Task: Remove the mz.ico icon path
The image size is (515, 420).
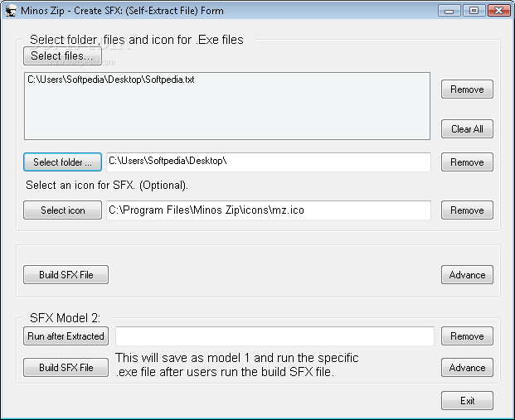Action: click(x=467, y=210)
